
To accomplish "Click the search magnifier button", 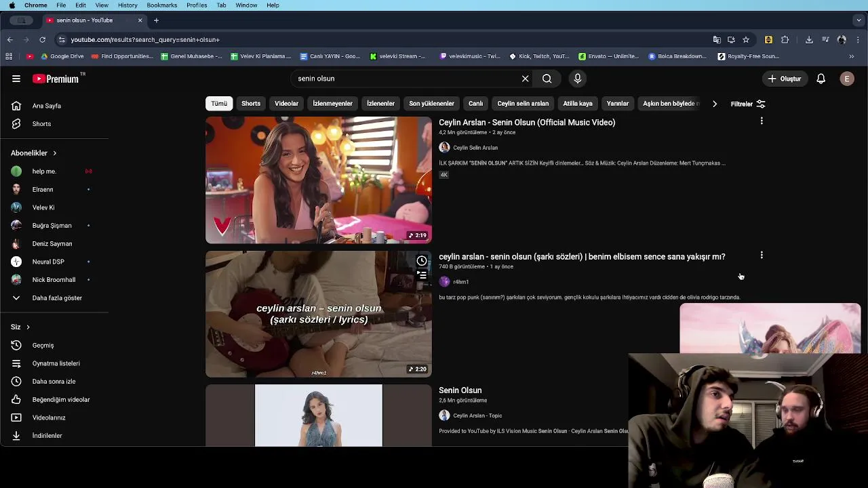I will point(547,79).
